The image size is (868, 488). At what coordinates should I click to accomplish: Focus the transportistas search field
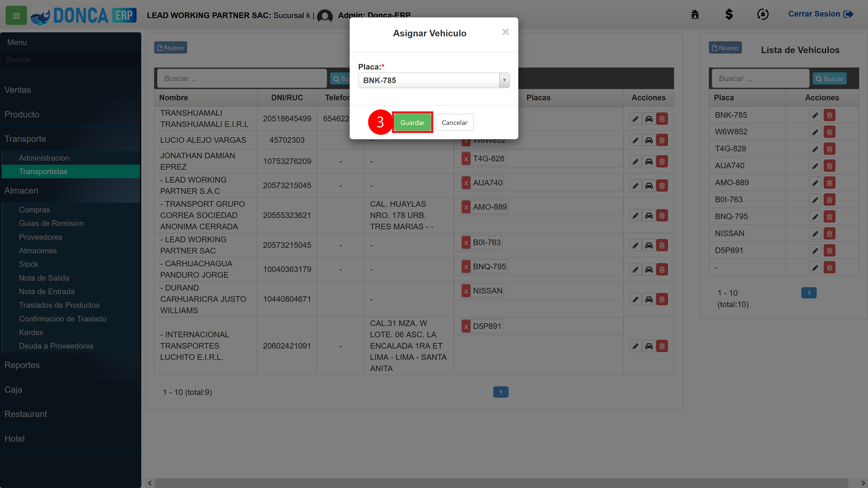[242, 78]
